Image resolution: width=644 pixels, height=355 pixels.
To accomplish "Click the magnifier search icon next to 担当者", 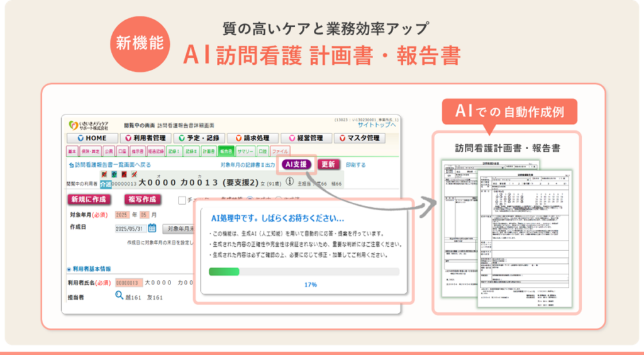I will (x=119, y=295).
